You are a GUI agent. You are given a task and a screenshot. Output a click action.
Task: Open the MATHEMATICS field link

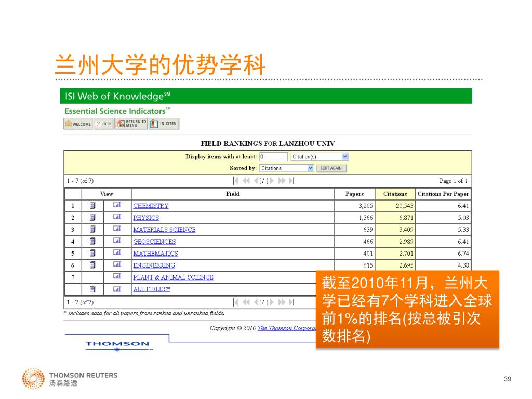(x=155, y=253)
